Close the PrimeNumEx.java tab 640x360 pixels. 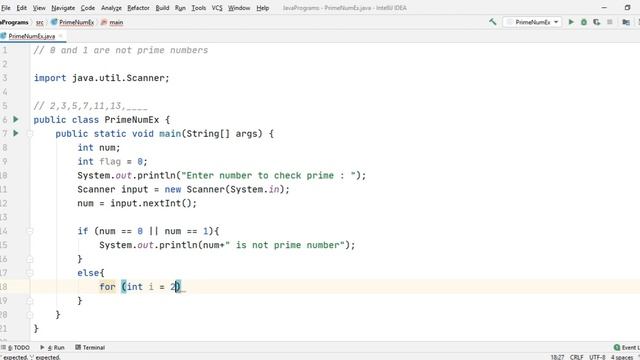(x=61, y=36)
